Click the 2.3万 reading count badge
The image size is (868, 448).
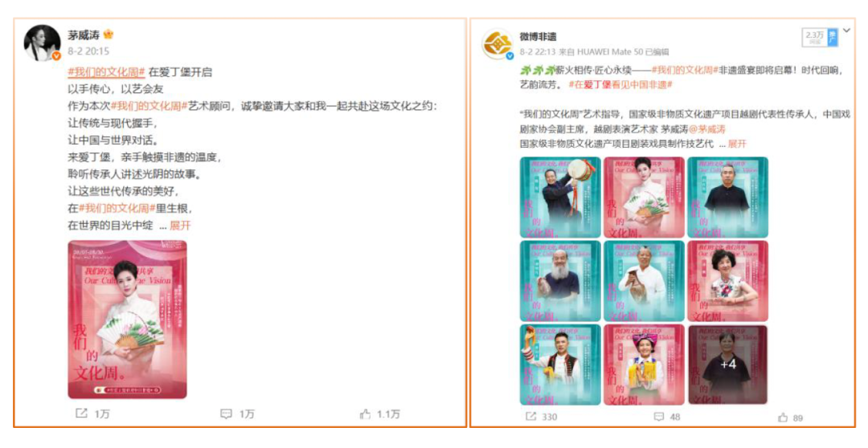814,37
